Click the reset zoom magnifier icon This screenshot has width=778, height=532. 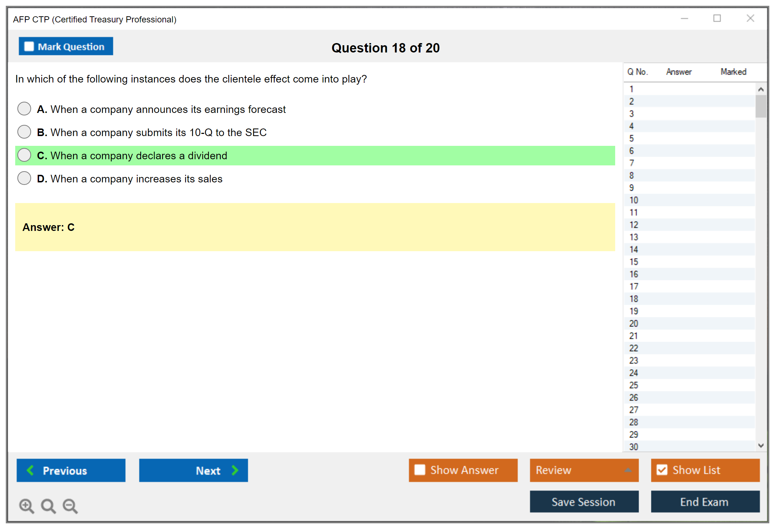point(48,506)
